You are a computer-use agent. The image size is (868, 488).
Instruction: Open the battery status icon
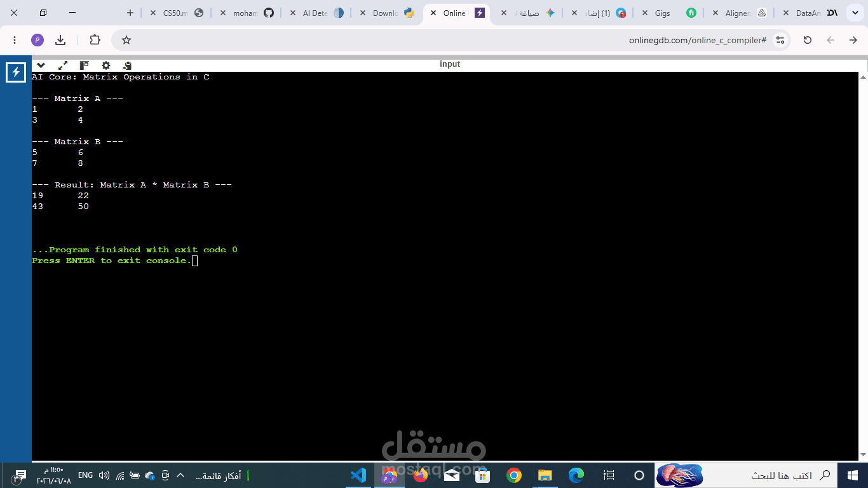tap(135, 475)
